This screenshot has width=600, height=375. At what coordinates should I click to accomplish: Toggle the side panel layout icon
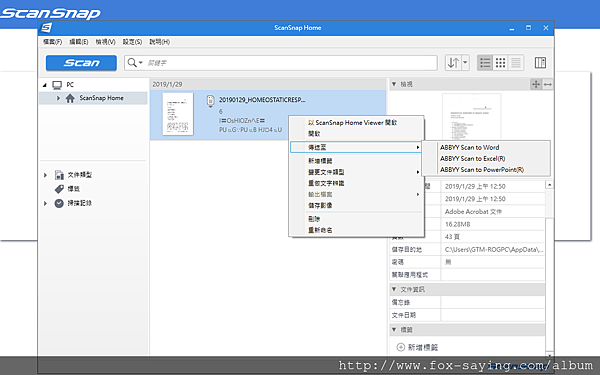coord(540,63)
